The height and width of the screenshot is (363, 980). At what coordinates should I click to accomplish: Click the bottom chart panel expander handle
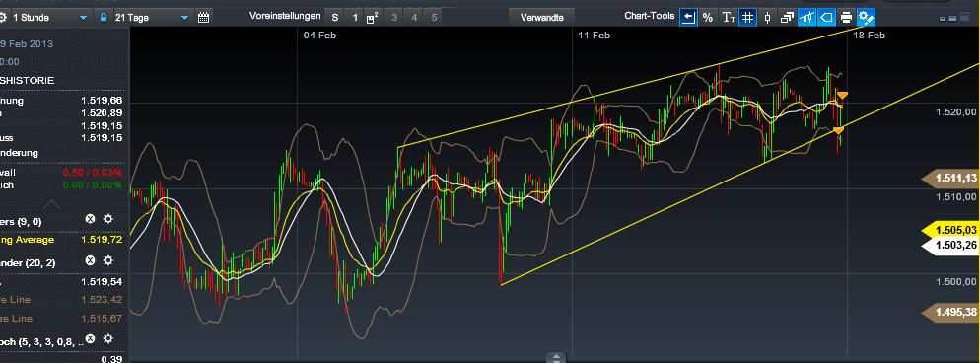[x=556, y=358]
